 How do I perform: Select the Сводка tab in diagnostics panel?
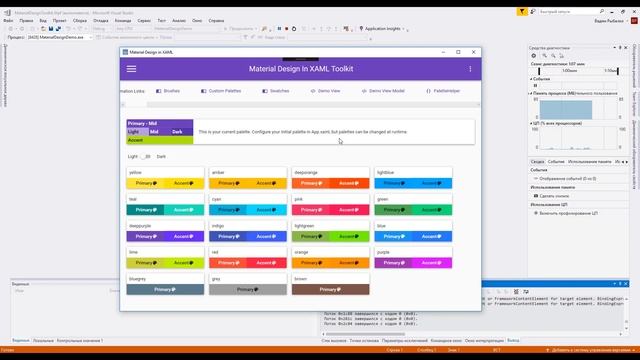click(x=537, y=162)
